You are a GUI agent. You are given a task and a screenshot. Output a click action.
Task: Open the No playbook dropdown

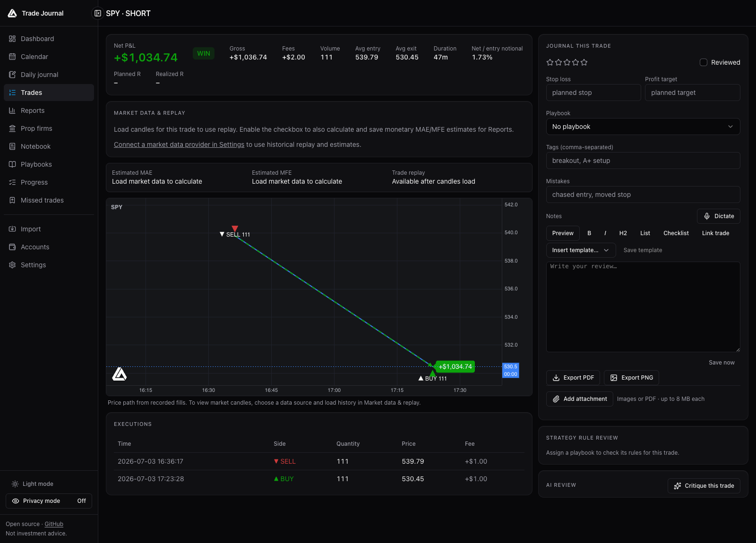coord(643,127)
